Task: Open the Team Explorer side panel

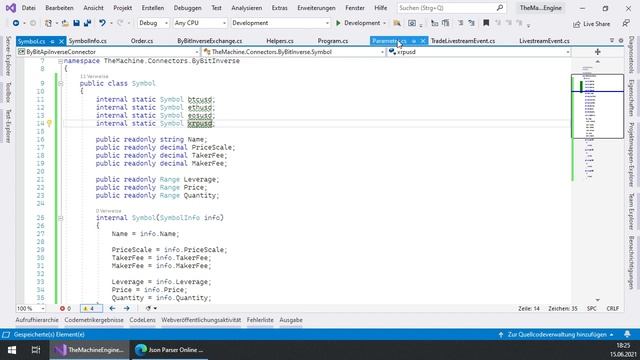Action: pyautogui.click(x=631, y=211)
